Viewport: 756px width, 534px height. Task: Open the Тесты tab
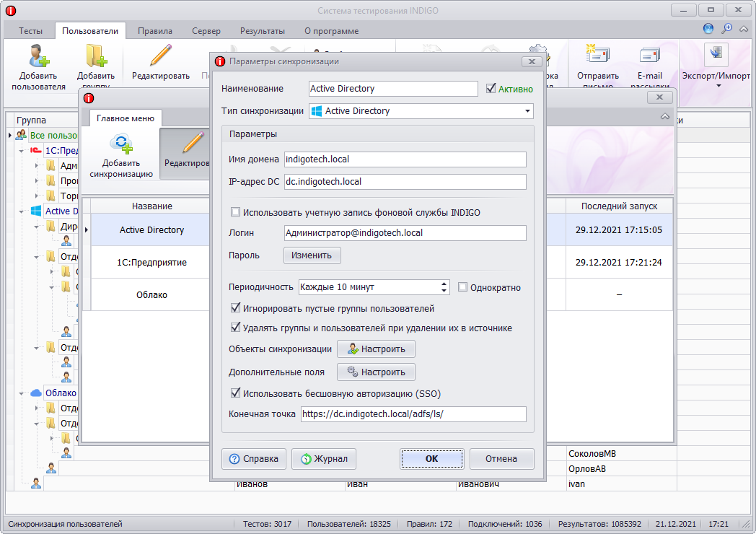click(30, 31)
